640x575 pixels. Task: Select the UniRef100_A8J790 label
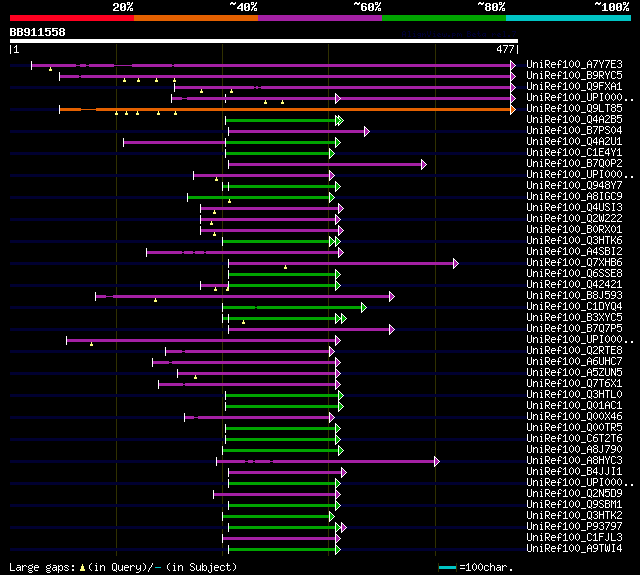[x=574, y=450]
